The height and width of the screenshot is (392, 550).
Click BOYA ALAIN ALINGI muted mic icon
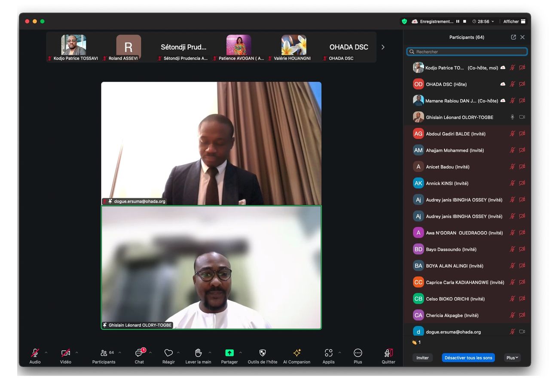(512, 266)
